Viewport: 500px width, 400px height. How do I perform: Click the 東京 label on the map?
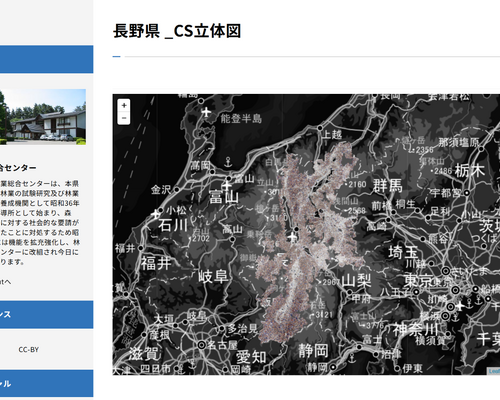tap(419, 281)
